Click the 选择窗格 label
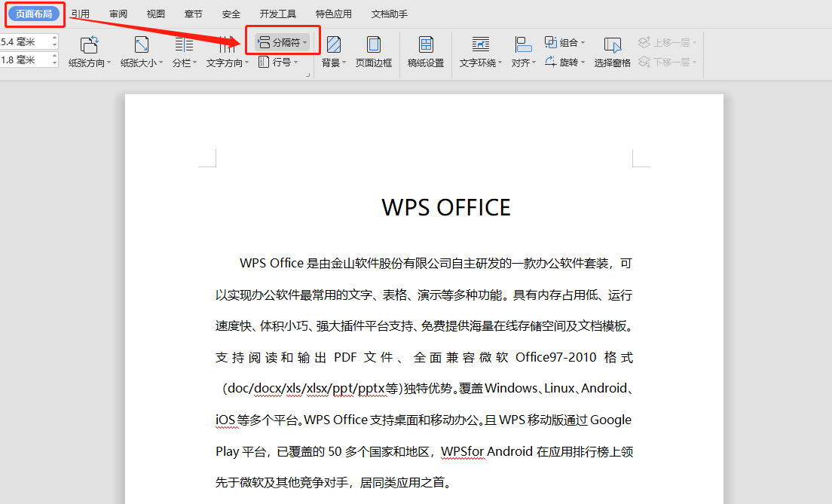This screenshot has height=504, width=832. 613,63
